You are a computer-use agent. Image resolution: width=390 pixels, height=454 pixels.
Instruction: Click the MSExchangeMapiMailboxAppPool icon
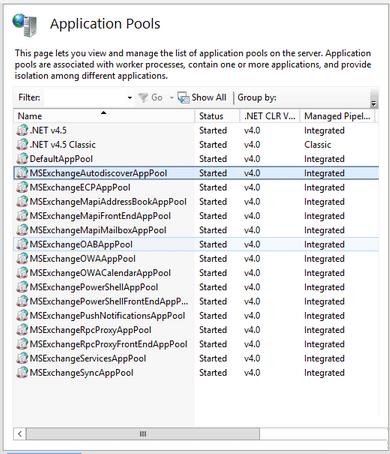[x=22, y=230]
